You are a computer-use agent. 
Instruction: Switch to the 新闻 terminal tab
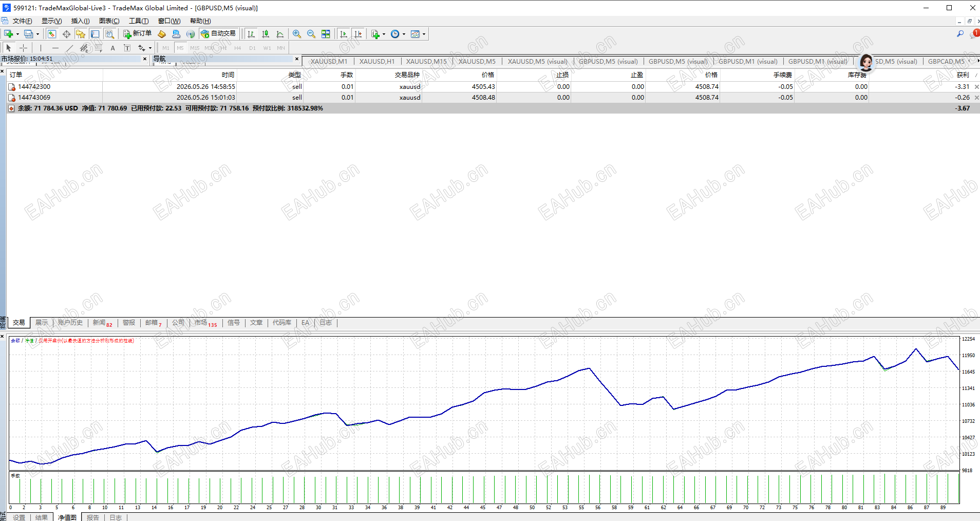(x=102, y=323)
